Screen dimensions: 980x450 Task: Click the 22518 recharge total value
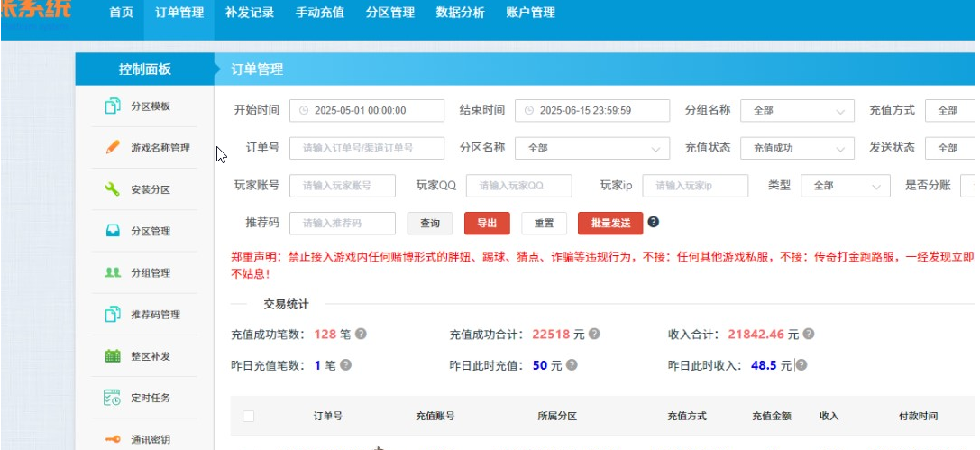[551, 334]
